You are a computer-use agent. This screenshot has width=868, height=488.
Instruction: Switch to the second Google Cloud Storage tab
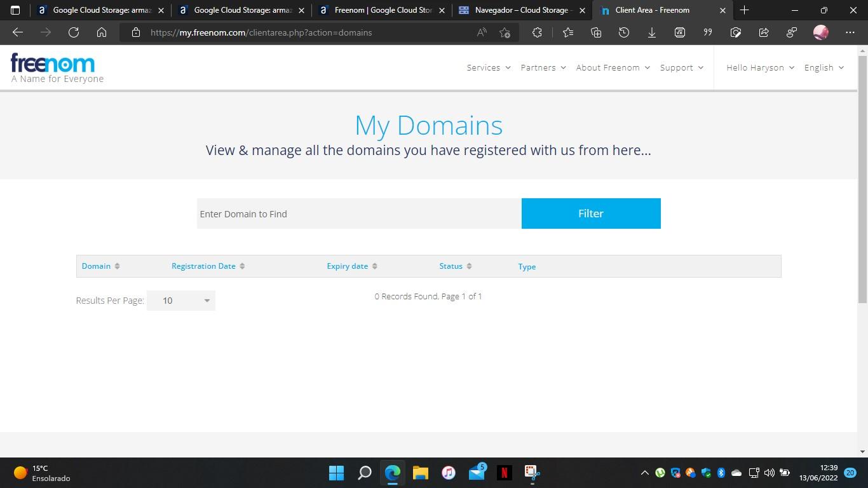tap(240, 10)
